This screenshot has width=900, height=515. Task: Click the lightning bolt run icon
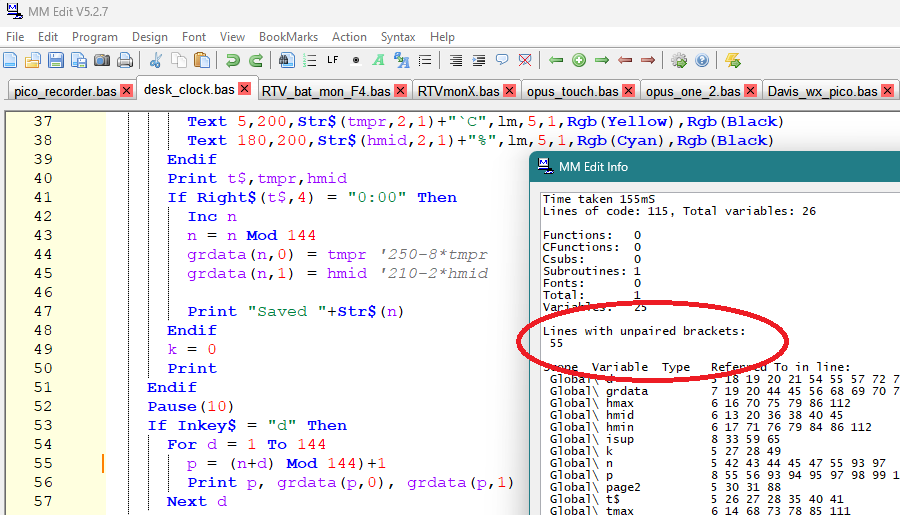[733, 60]
